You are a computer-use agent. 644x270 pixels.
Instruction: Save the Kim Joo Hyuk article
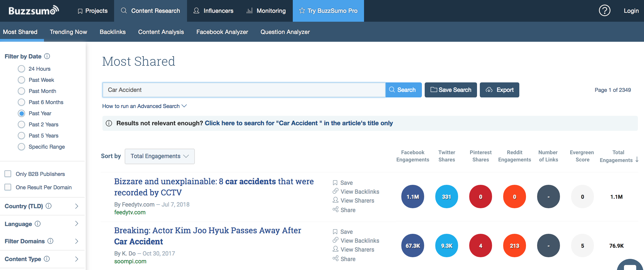343,232
